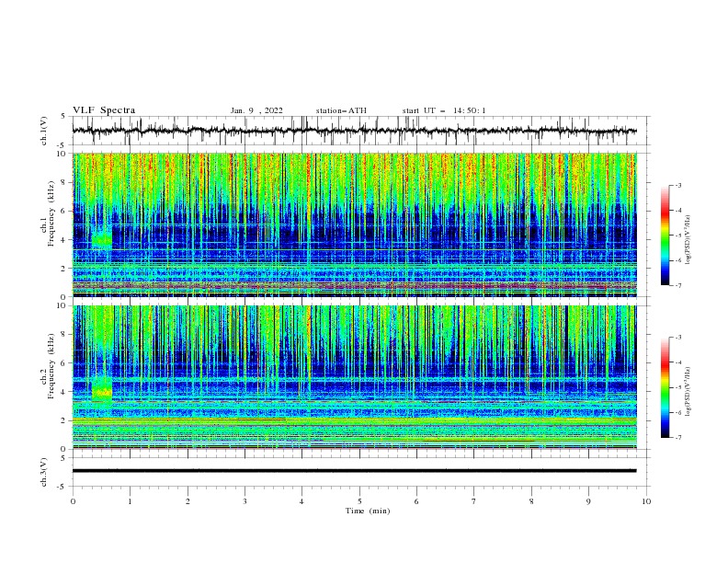Select the lower "log(PSD)(V²/Hz)" colorbar label
The width and height of the screenshot is (728, 563).
688,391
